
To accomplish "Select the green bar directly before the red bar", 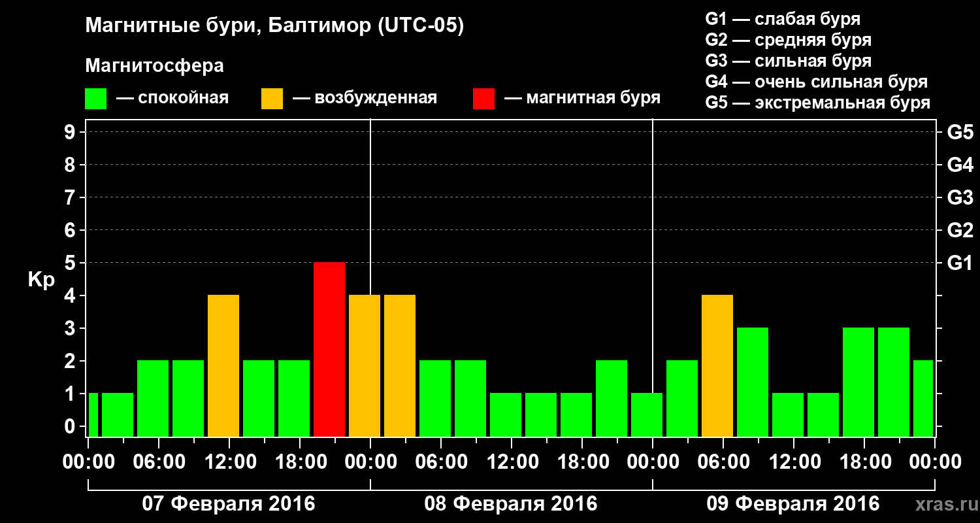I will tap(294, 398).
